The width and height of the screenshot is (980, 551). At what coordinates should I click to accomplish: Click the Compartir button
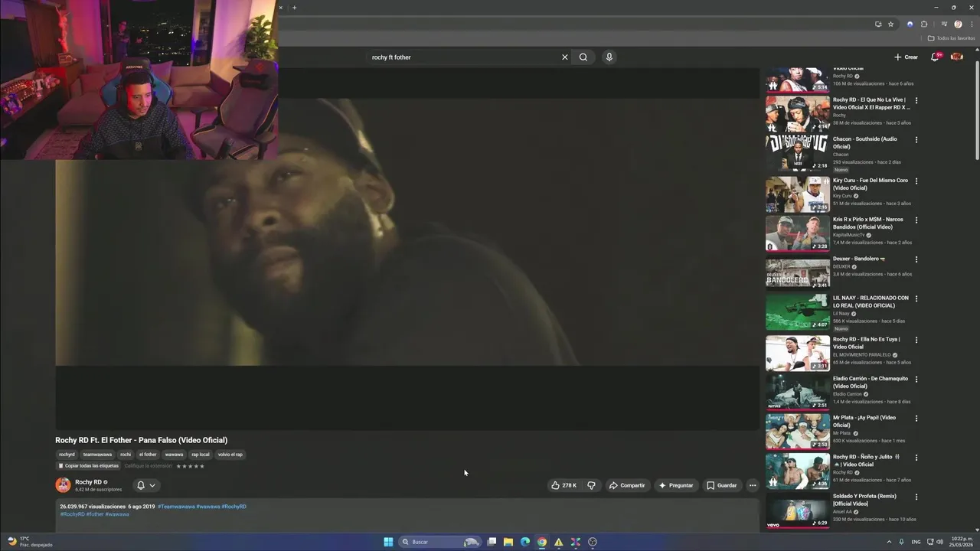coord(626,485)
